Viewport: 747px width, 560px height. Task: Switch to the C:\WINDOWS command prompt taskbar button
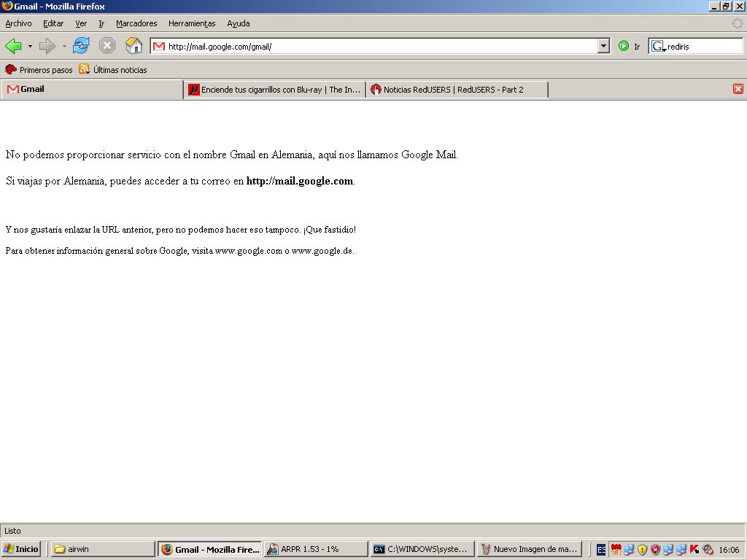pos(423,549)
